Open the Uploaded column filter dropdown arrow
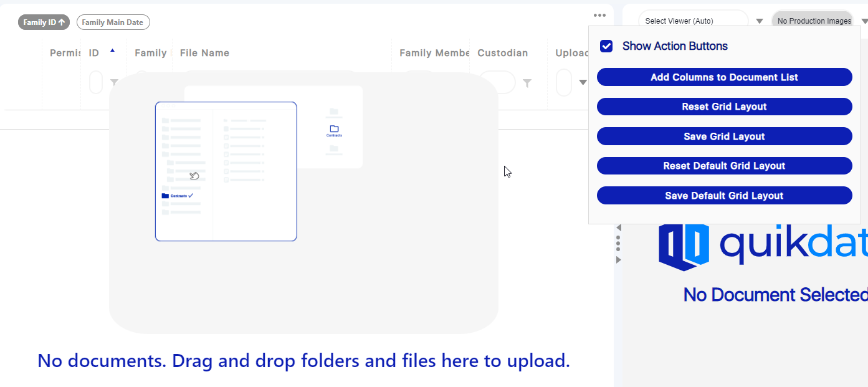The width and height of the screenshot is (868, 387). click(x=583, y=82)
